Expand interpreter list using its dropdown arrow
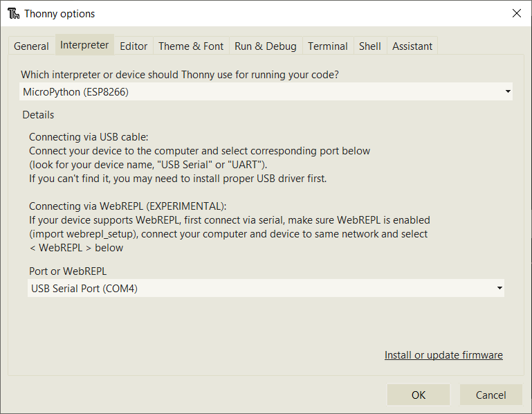Screen dimensions: 532x414 [x=508, y=91]
